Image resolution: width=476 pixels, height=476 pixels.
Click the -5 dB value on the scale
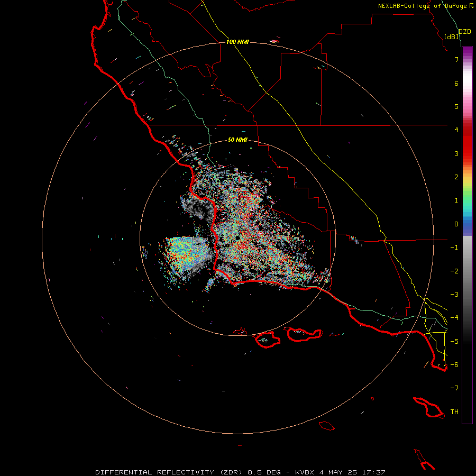(x=454, y=342)
